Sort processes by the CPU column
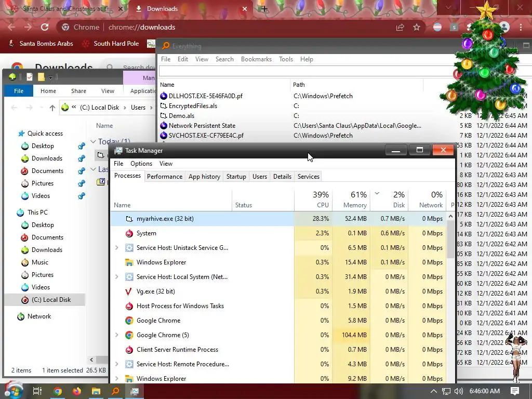This screenshot has height=399, width=532. pos(313,200)
